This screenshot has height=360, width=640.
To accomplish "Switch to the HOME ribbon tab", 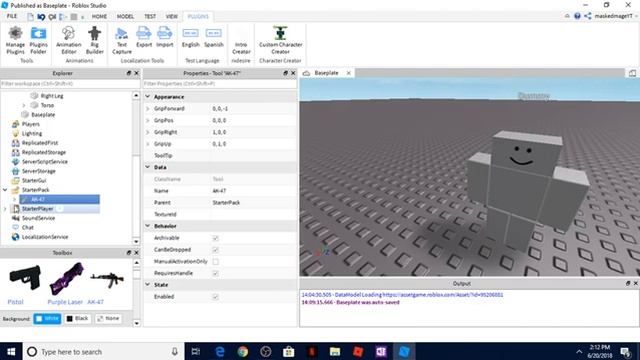I will point(99,16).
